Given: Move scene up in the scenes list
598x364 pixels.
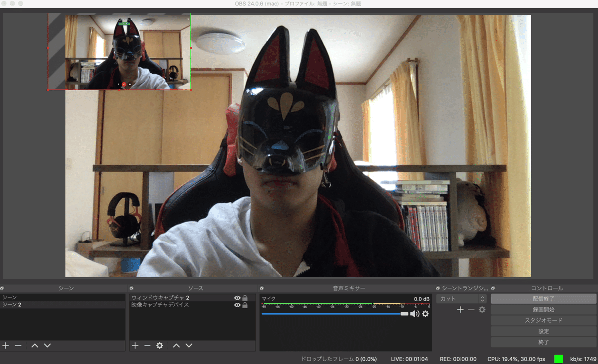Looking at the screenshot, I should [35, 345].
